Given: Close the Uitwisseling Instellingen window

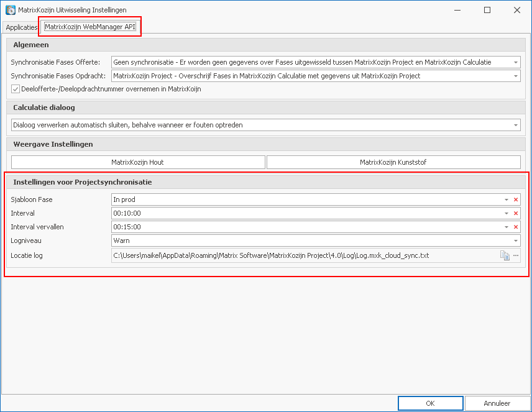Looking at the screenshot, I should pyautogui.click(x=517, y=10).
